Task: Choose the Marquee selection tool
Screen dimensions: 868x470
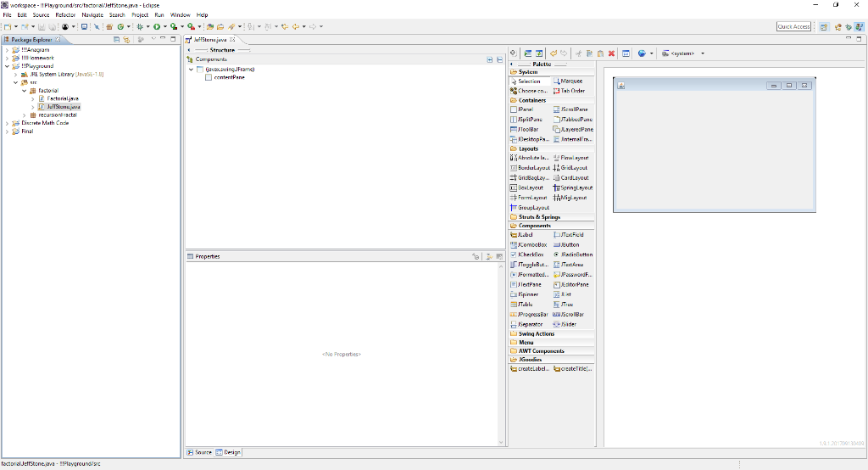Action: tap(571, 81)
